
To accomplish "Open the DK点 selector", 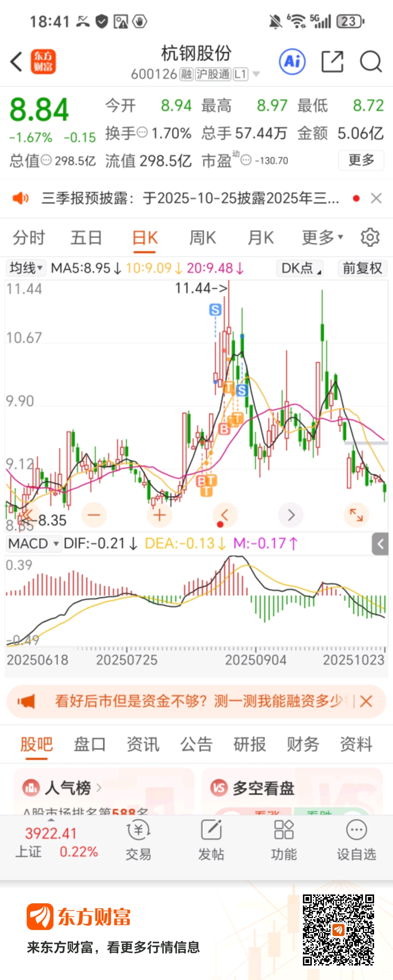I will pyautogui.click(x=300, y=268).
